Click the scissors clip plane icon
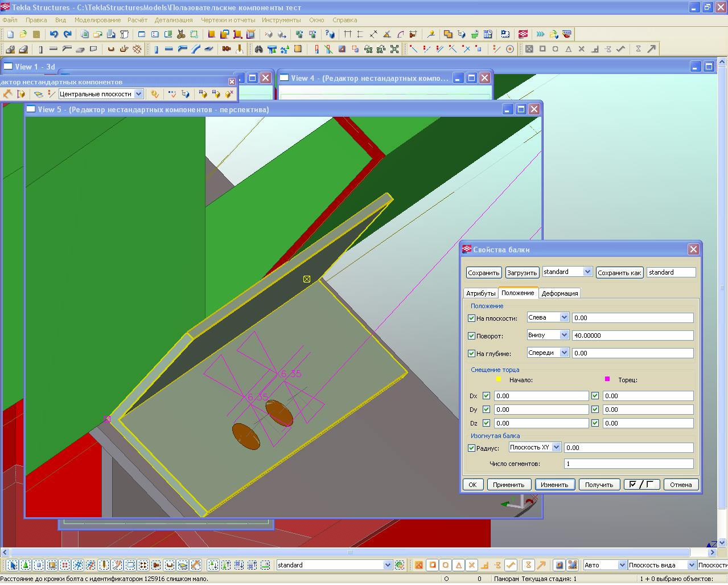The image size is (728, 585). coord(181,34)
